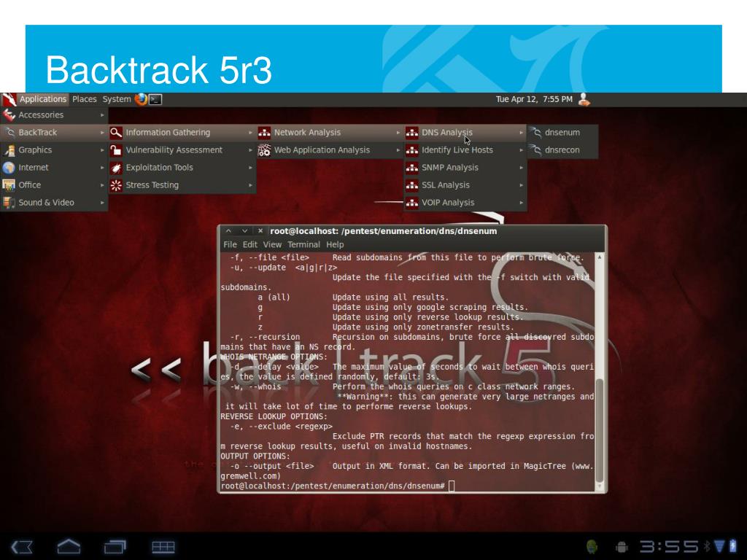Image resolution: width=747 pixels, height=560 pixels.
Task: Launch terminal from top panel icon
Action: click(155, 99)
